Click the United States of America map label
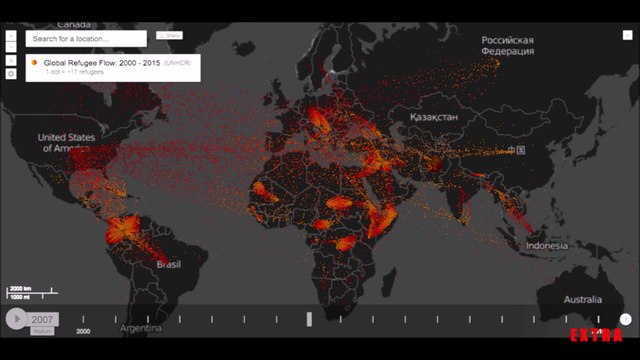Viewport: 640px width, 360px height. click(x=66, y=143)
